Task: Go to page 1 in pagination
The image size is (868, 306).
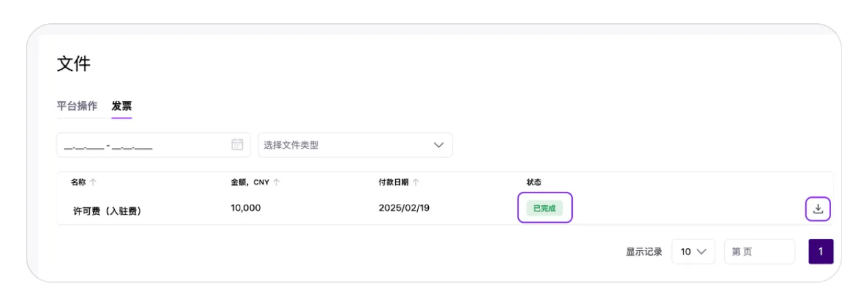Action: pyautogui.click(x=820, y=252)
